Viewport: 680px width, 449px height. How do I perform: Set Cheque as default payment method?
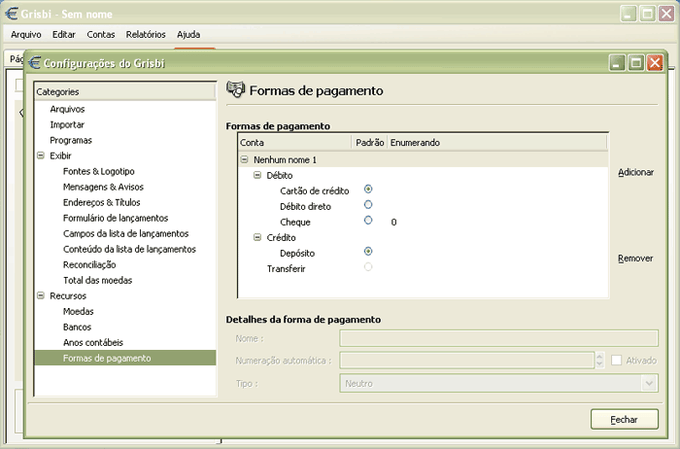point(368,220)
